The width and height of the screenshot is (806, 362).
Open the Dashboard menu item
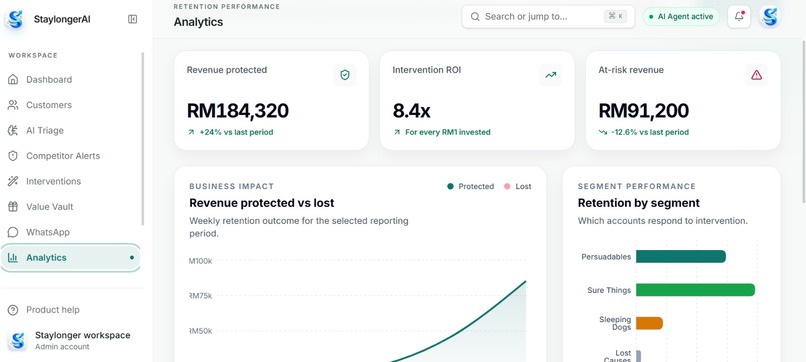(70, 80)
